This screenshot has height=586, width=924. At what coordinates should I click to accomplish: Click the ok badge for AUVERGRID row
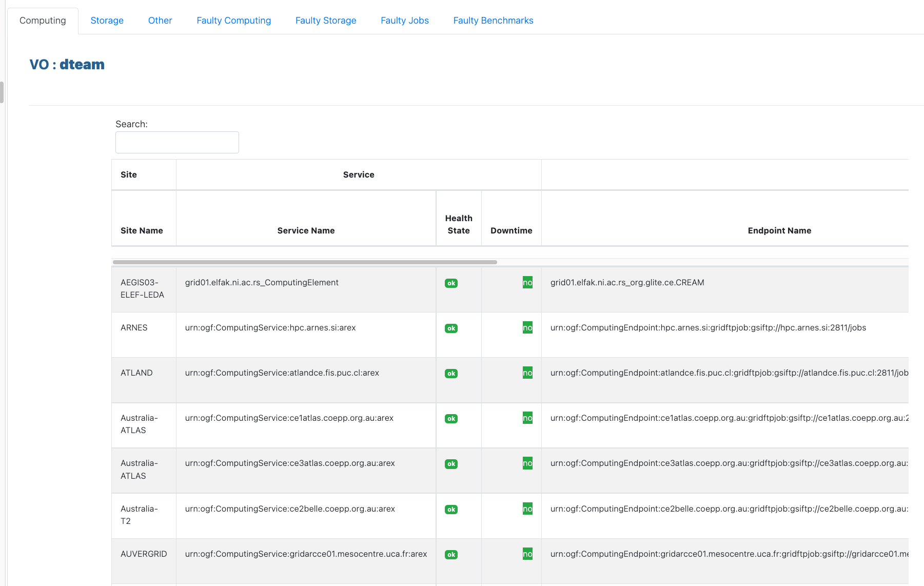click(451, 555)
